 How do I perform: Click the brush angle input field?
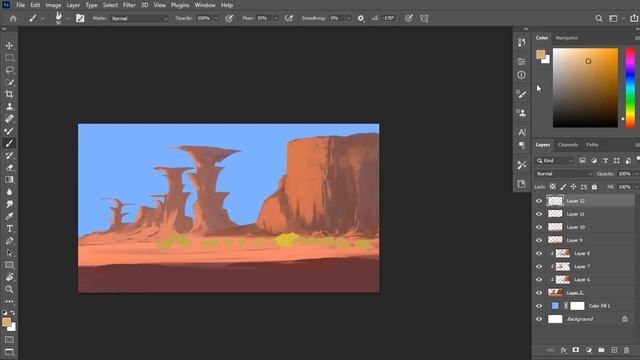pos(388,18)
